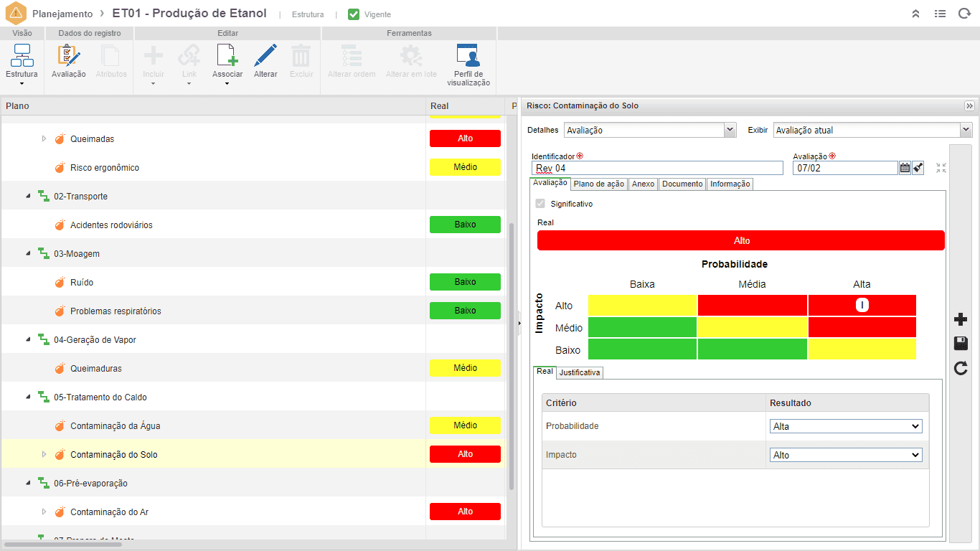
Task: Open the calendar date picker icon
Action: 905,168
